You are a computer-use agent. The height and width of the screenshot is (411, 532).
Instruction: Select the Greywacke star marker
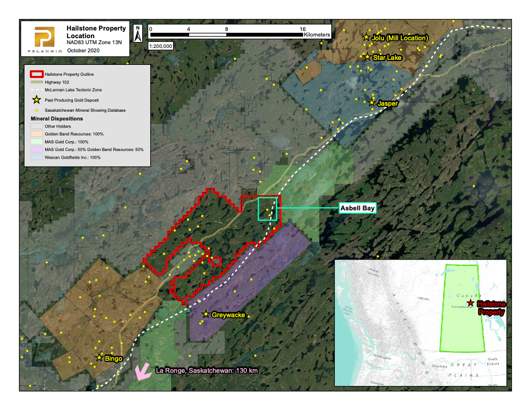tap(206, 314)
